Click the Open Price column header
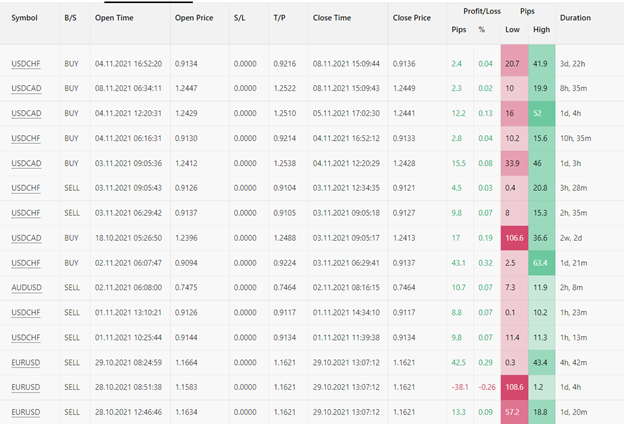This screenshot has height=424, width=624. [196, 18]
